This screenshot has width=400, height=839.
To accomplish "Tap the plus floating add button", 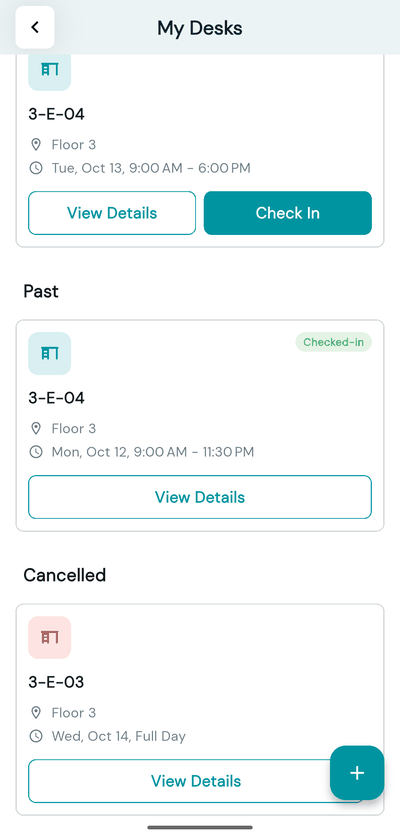I will pos(357,773).
